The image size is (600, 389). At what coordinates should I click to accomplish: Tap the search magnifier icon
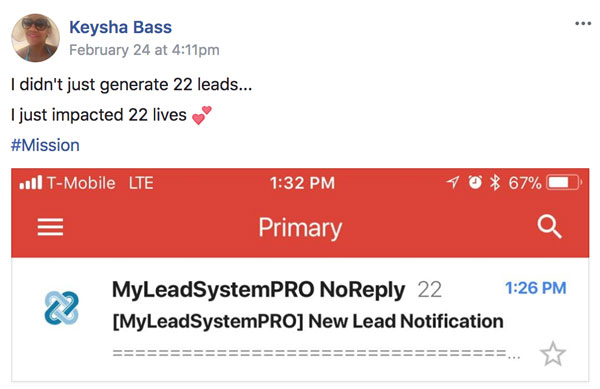tap(549, 227)
